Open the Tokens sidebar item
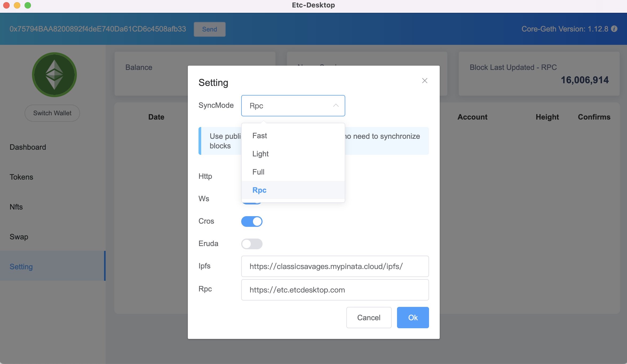627x364 pixels. (x=53, y=177)
